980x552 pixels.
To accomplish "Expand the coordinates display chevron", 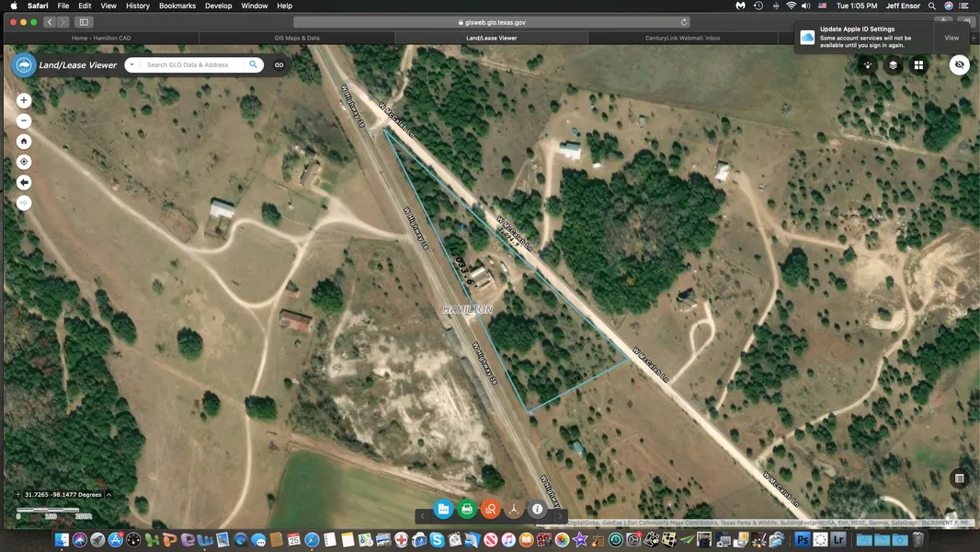I will click(108, 495).
